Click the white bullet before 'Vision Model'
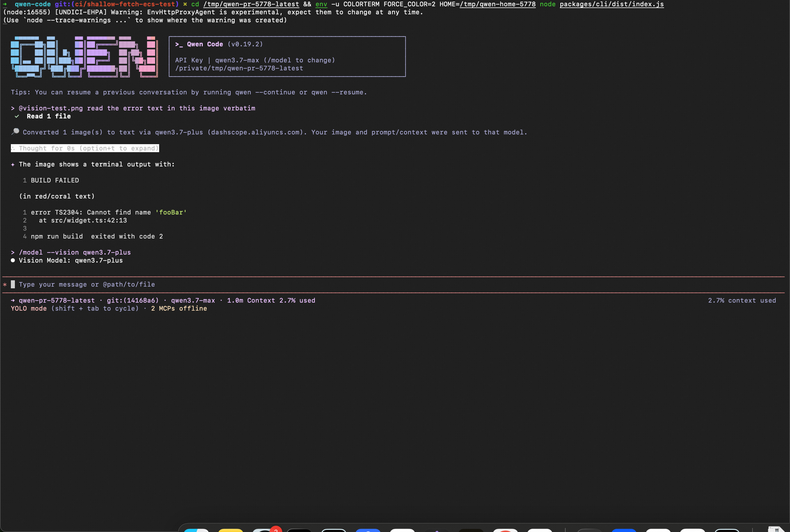The height and width of the screenshot is (532, 790). click(13, 260)
